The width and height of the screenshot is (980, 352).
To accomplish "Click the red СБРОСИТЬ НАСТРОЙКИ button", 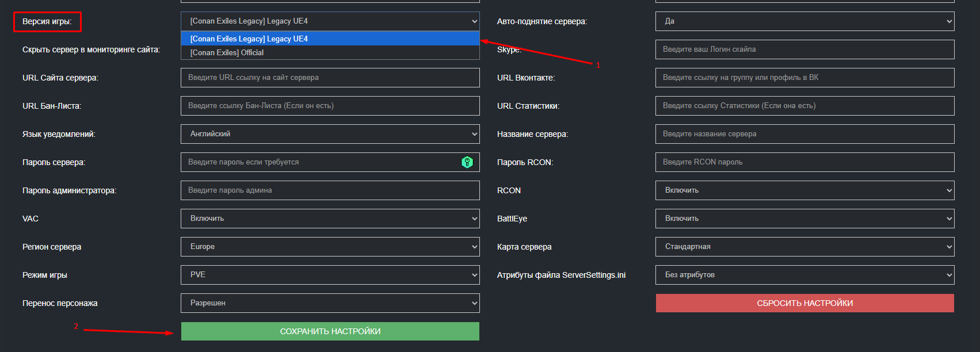I will [x=805, y=303].
